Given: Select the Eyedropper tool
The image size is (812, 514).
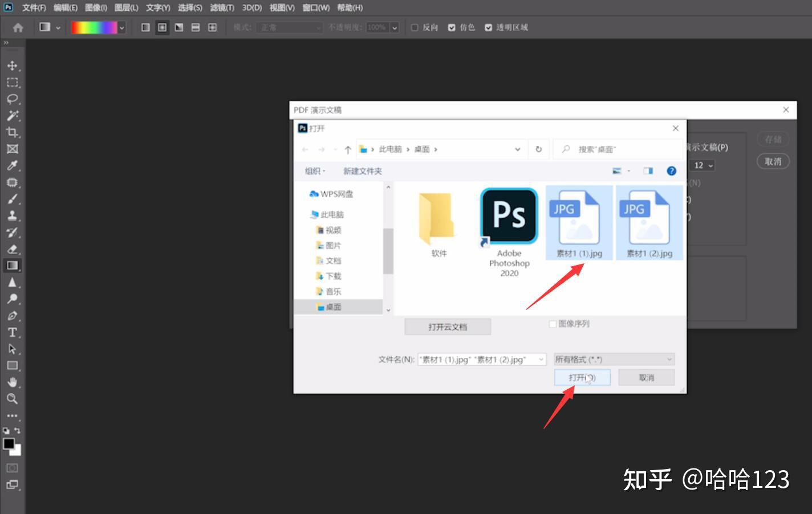Looking at the screenshot, I should point(12,165).
